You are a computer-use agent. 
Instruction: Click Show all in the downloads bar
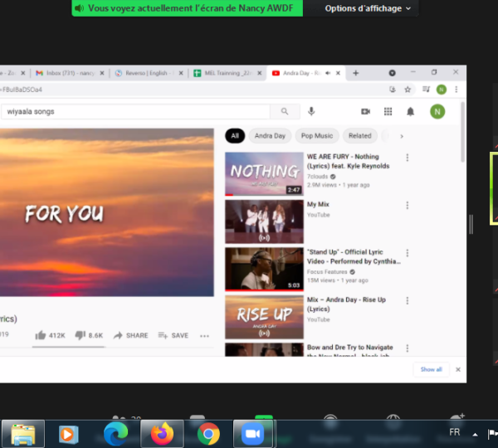(x=432, y=369)
